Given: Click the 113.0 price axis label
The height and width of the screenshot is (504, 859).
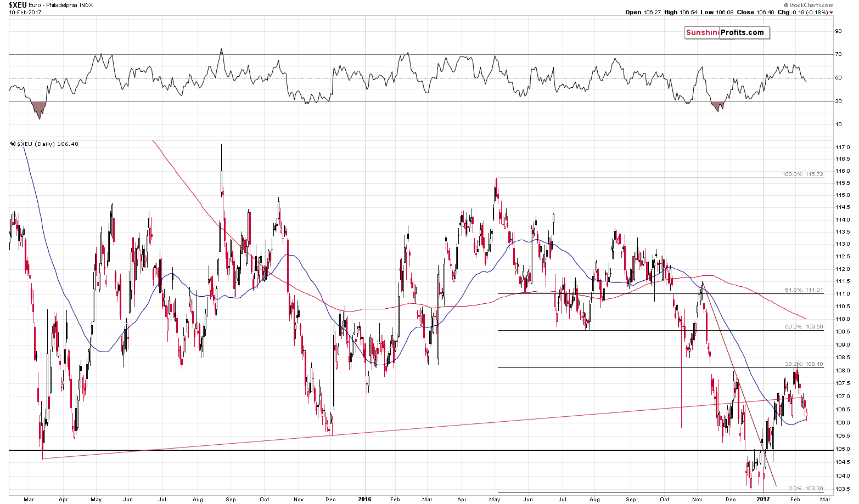Looking at the screenshot, I should pos(843,244).
